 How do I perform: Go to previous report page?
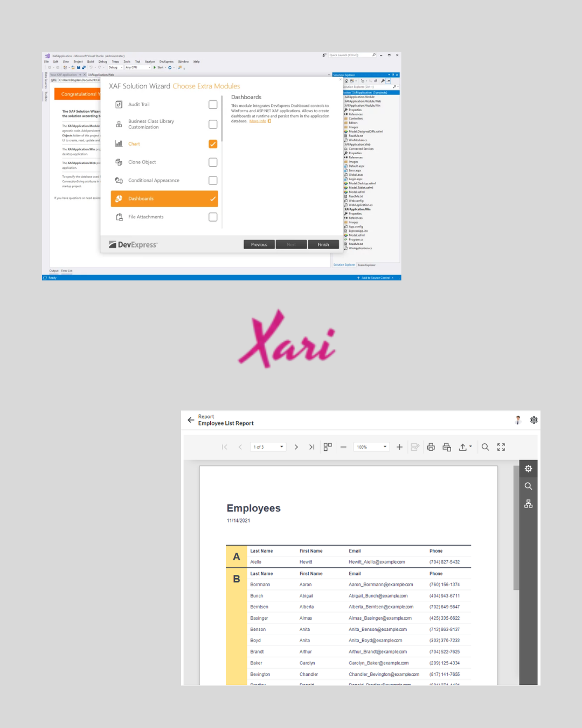(240, 447)
